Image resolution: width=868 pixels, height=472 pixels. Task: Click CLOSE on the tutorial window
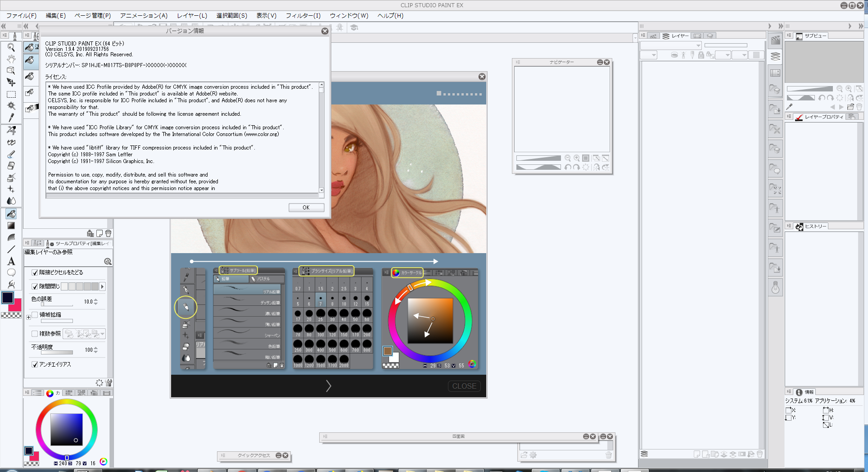[464, 386]
